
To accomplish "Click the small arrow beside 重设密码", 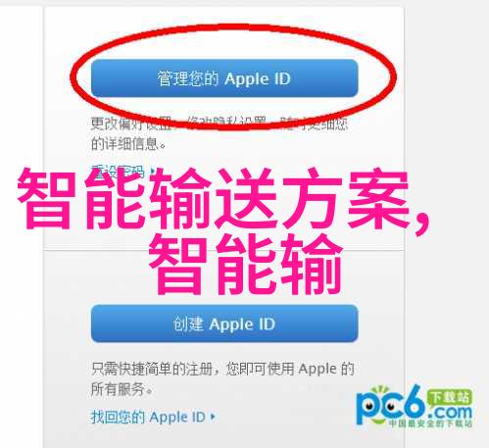I will pos(153,170).
